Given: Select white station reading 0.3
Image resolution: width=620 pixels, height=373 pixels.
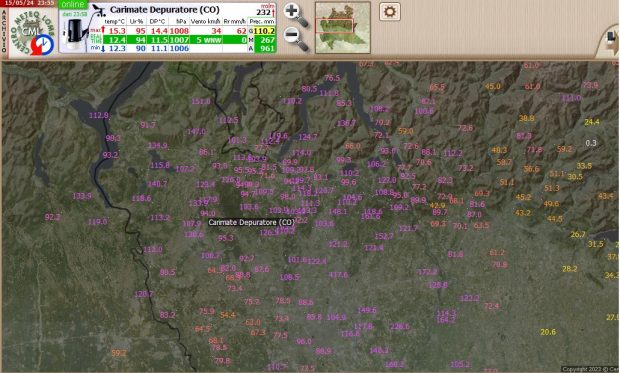Looking at the screenshot, I should (x=591, y=143).
